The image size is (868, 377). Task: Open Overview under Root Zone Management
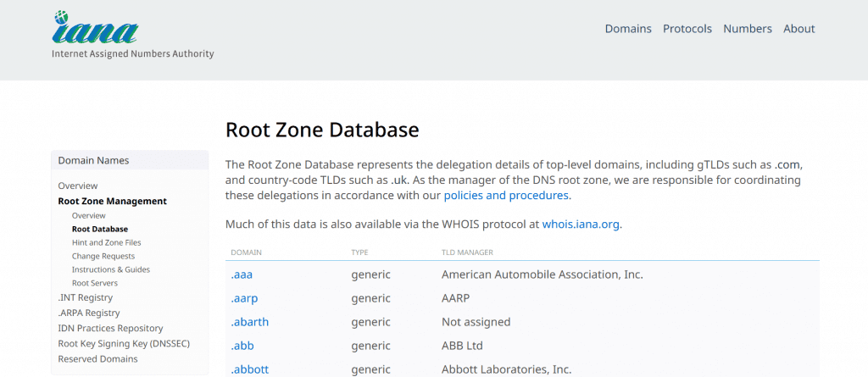[x=88, y=215]
